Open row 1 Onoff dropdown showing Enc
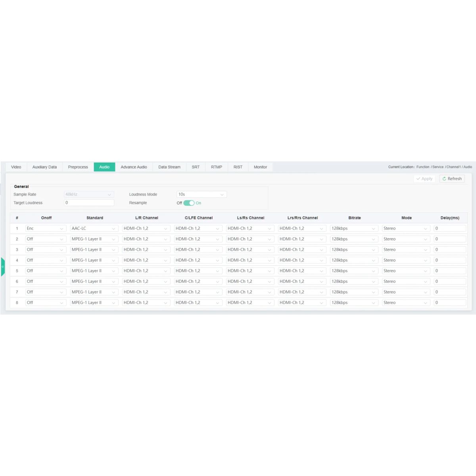 [x=45, y=228]
